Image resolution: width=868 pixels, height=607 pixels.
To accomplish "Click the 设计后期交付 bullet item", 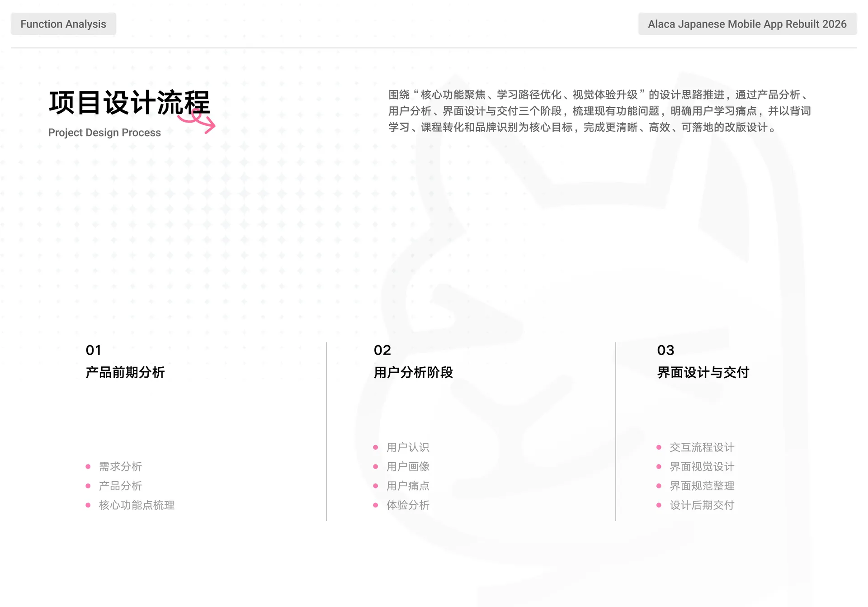I will (696, 505).
